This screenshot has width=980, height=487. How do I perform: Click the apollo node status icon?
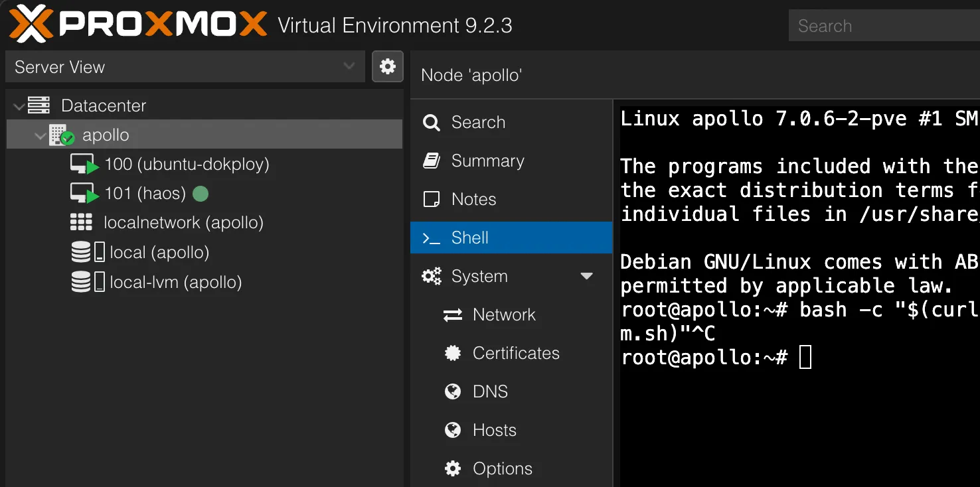(62, 135)
